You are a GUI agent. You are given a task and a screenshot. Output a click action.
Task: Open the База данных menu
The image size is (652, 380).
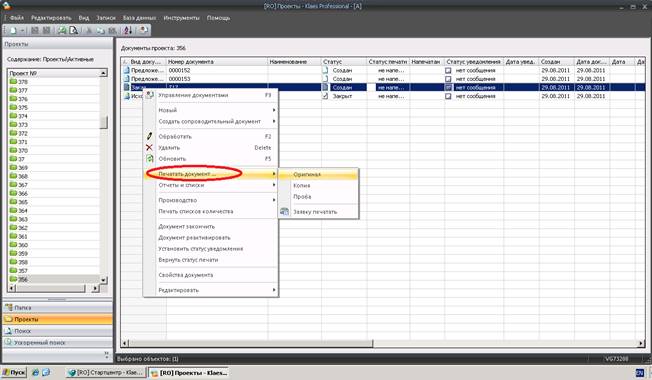click(x=139, y=18)
